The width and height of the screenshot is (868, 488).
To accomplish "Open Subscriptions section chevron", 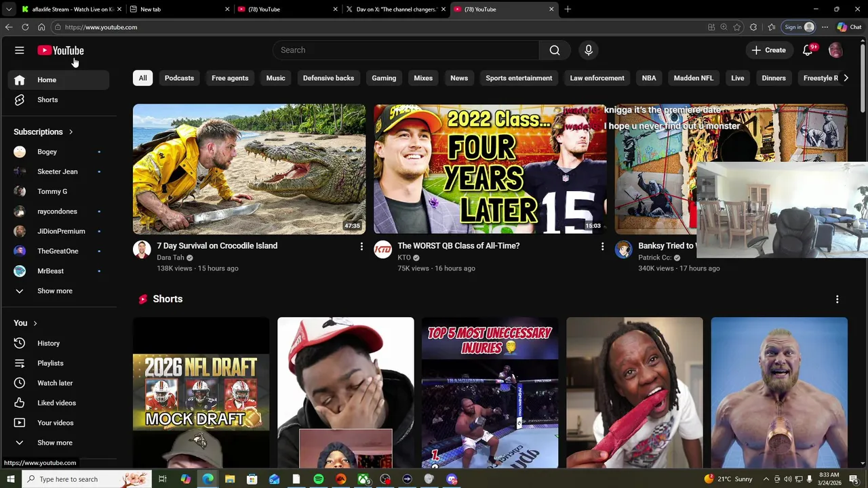I will click(71, 132).
